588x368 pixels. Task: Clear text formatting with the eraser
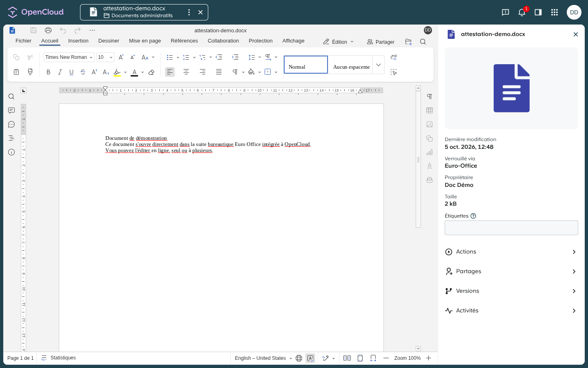(151, 72)
